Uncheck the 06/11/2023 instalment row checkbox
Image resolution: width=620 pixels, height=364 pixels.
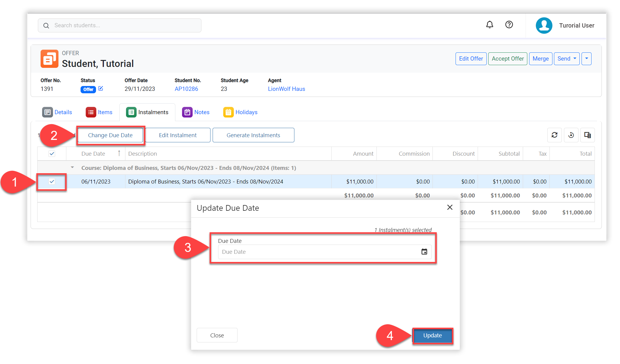click(52, 181)
